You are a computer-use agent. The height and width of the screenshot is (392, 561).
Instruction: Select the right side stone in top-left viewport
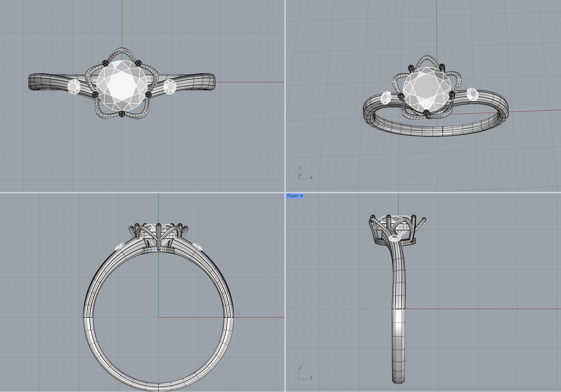[170, 86]
